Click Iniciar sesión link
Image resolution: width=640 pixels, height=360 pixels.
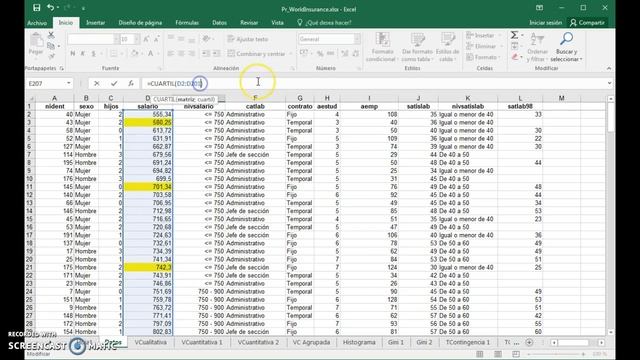tap(545, 23)
